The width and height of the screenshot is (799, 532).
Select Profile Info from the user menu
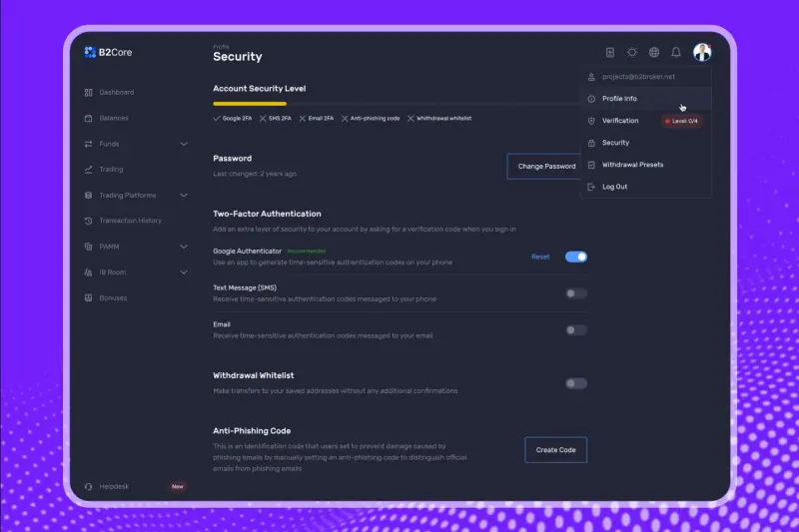pyautogui.click(x=619, y=99)
